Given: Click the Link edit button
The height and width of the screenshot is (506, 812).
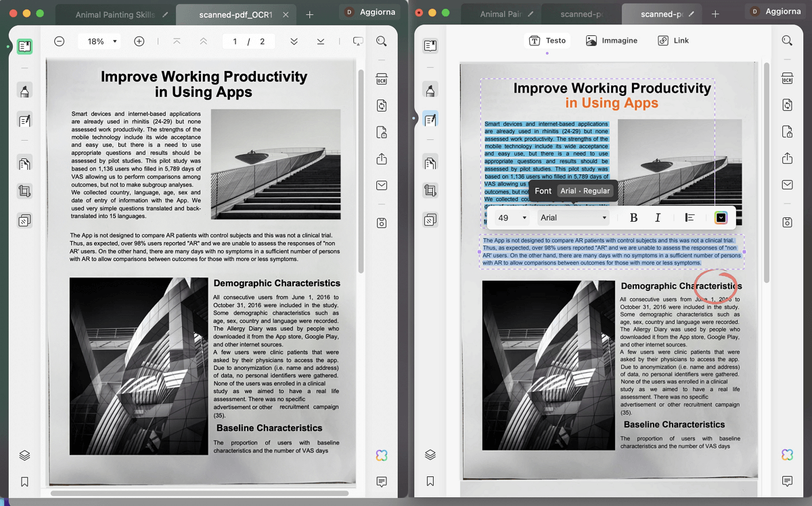Looking at the screenshot, I should click(673, 41).
